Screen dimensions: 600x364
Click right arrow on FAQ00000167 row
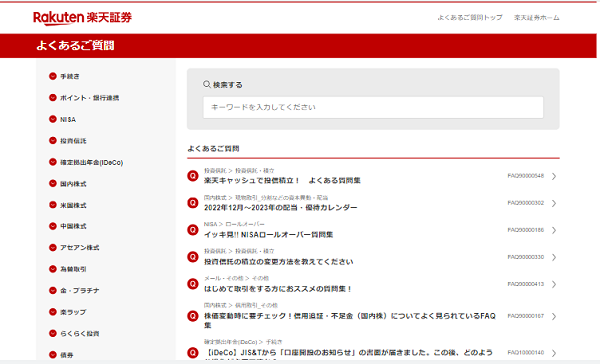[554, 316]
